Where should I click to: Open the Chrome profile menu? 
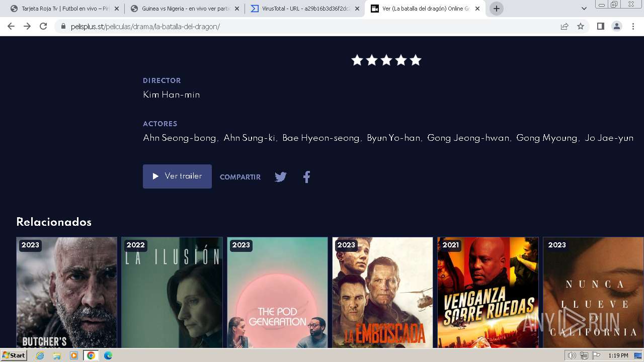tap(617, 27)
